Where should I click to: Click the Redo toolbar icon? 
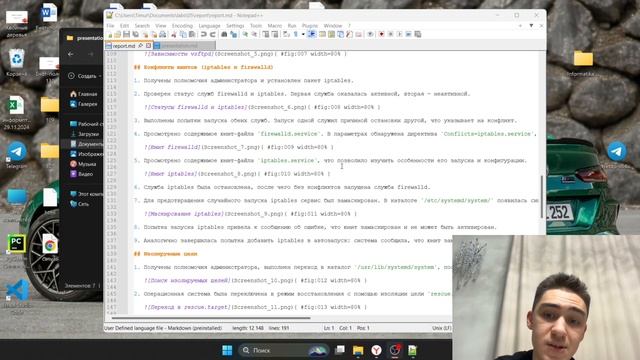(x=212, y=34)
